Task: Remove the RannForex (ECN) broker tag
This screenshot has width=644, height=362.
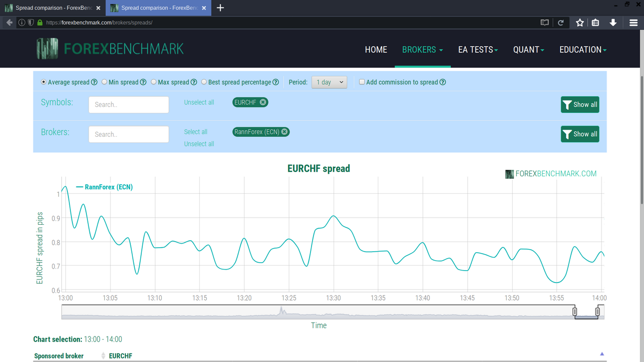Action: pos(284,132)
